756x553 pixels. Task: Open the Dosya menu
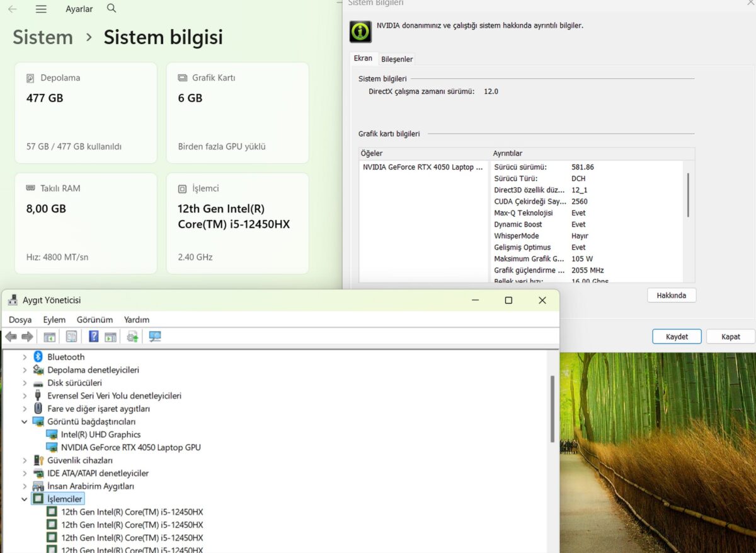[20, 320]
